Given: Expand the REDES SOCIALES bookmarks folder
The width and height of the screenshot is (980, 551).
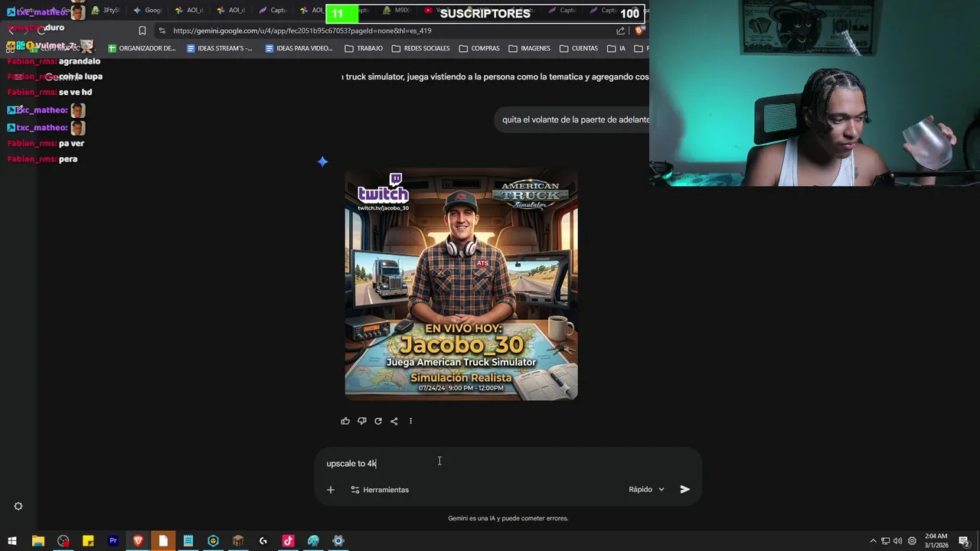Looking at the screenshot, I should tap(420, 48).
